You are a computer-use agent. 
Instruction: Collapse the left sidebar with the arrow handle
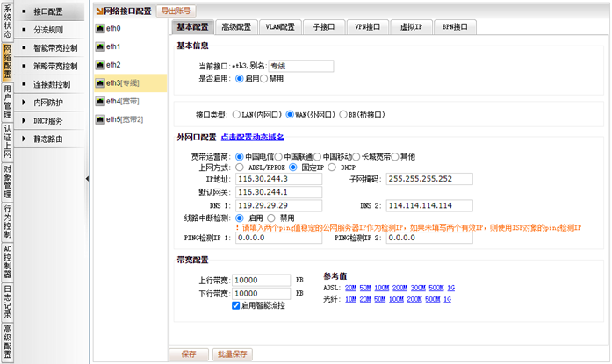click(87, 178)
